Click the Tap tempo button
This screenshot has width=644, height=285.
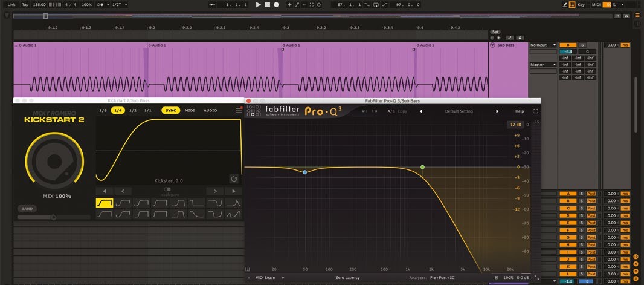pos(25,4)
